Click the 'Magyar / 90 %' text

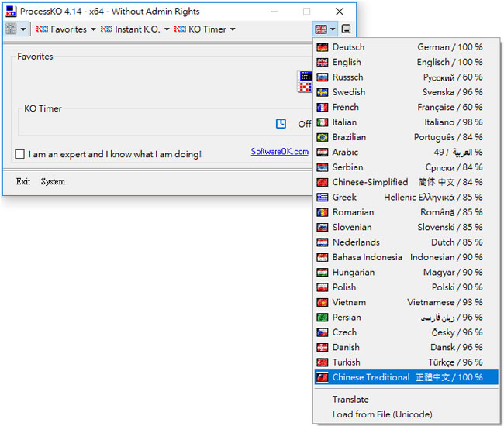[x=453, y=273]
